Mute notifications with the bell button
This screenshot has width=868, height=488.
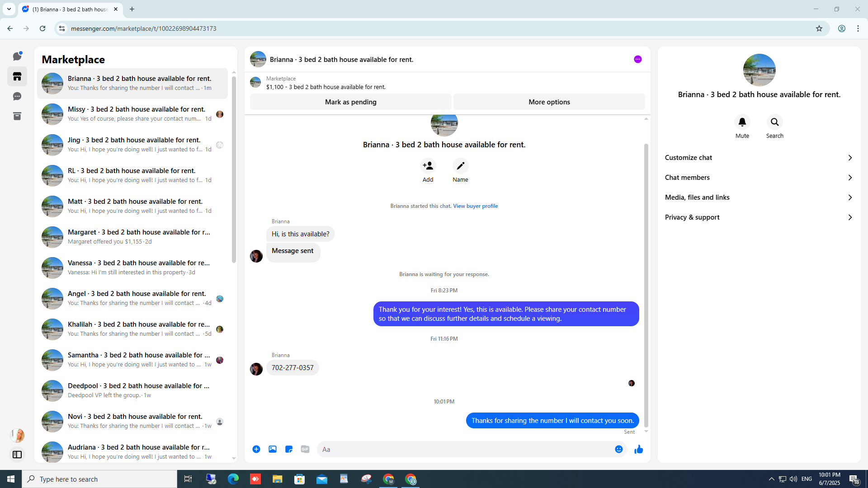[x=742, y=122]
